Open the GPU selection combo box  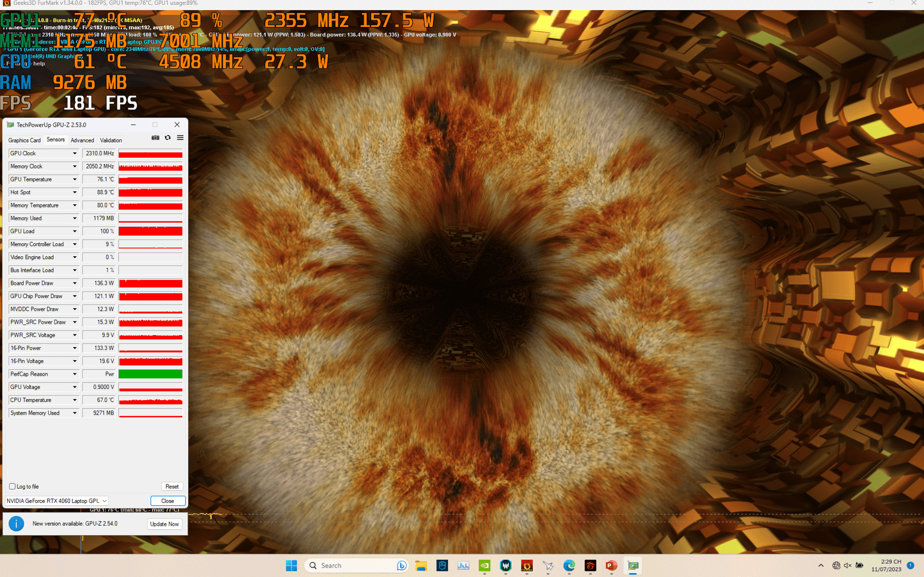tap(57, 501)
